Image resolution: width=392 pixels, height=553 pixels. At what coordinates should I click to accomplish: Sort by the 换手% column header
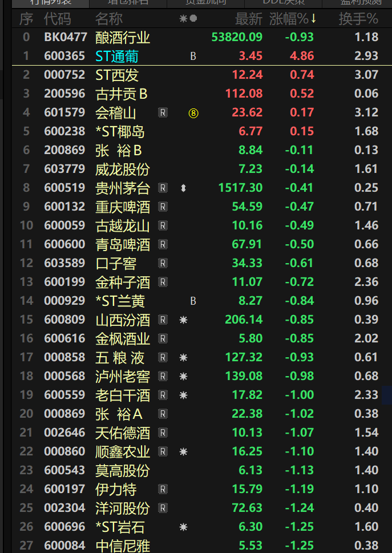coord(358,19)
